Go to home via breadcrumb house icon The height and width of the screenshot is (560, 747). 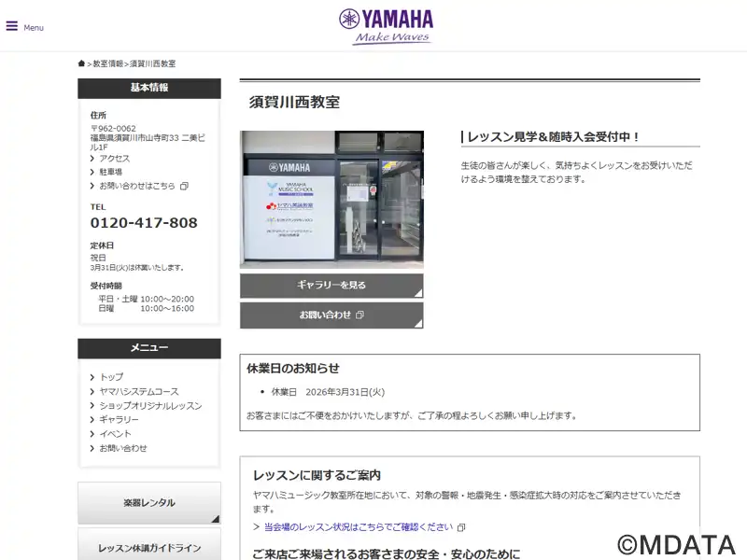81,63
